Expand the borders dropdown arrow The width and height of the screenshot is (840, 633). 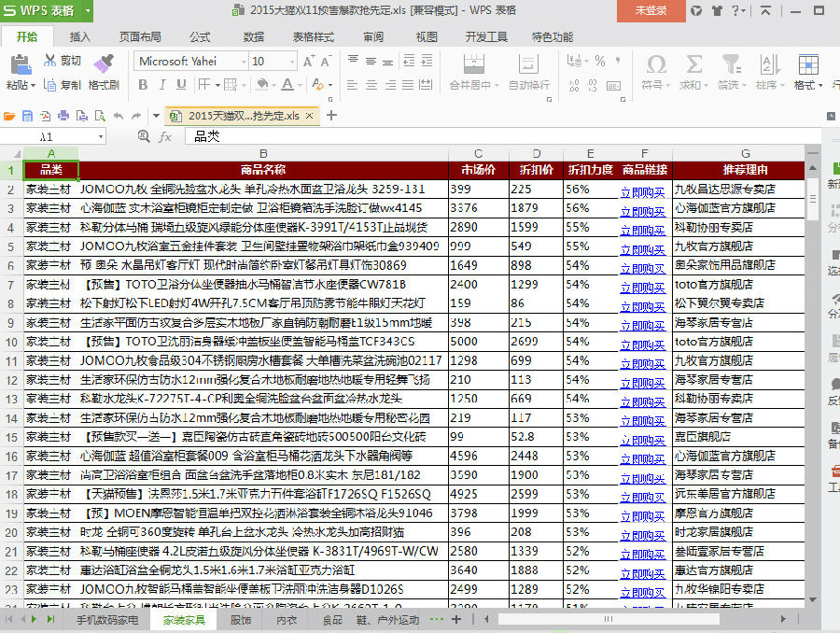coord(217,85)
